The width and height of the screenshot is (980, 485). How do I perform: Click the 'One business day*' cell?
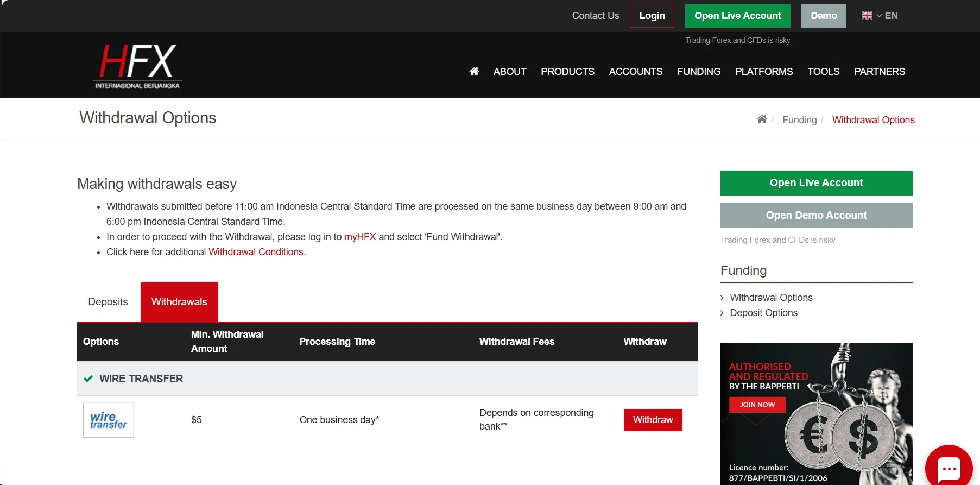[x=339, y=420]
